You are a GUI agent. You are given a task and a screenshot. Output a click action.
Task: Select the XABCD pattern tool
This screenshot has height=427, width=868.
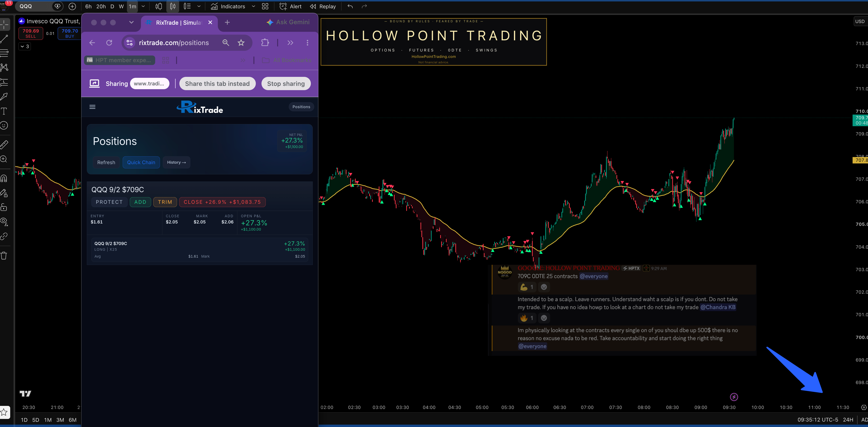(x=4, y=67)
